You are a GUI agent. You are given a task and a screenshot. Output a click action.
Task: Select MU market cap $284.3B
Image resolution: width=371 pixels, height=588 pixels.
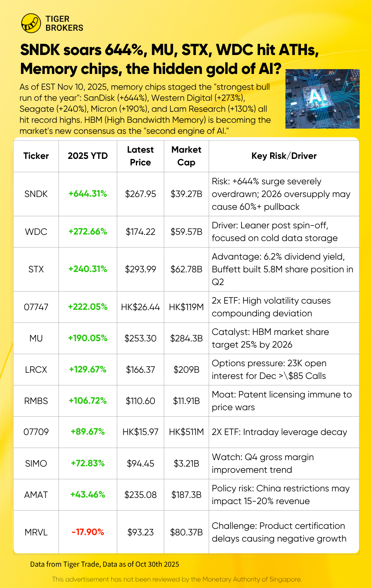coord(187,338)
